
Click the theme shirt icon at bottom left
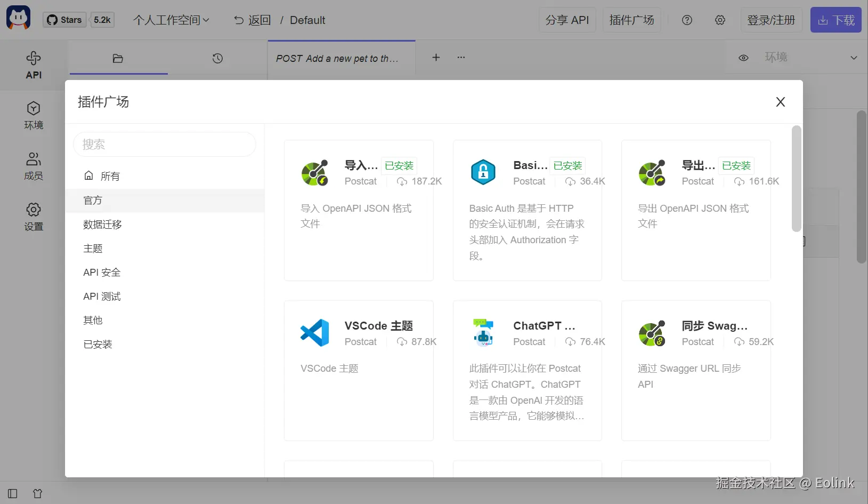tap(37, 494)
